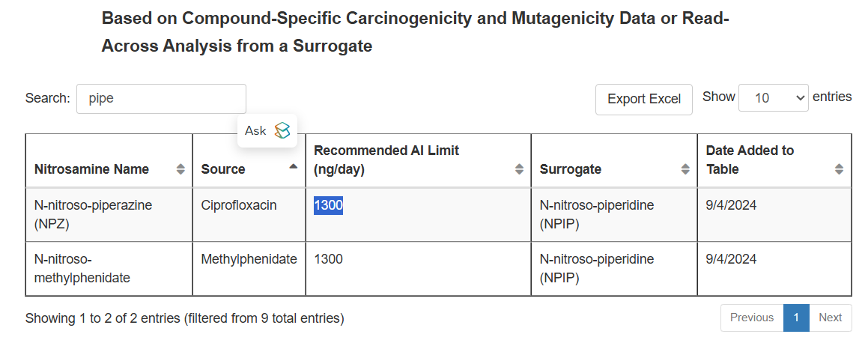This screenshot has height=346, width=868.
Task: Sort Source column using arrow icon
Action: click(294, 166)
